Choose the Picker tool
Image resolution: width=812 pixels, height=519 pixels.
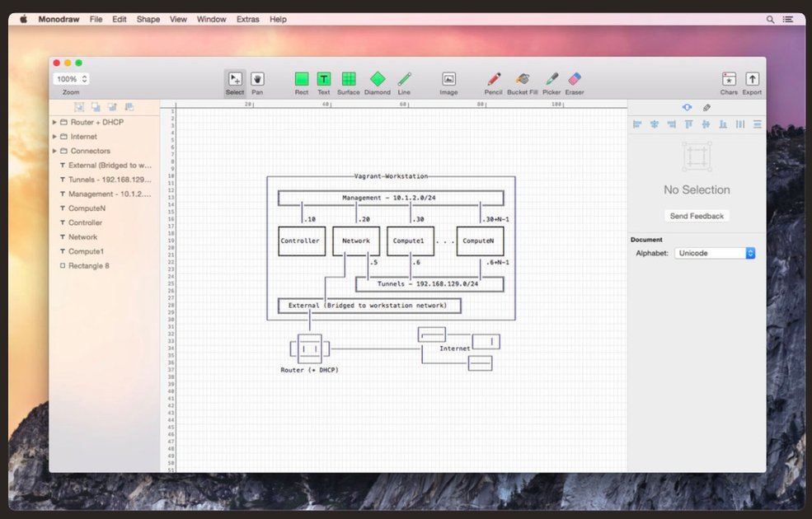tap(551, 80)
